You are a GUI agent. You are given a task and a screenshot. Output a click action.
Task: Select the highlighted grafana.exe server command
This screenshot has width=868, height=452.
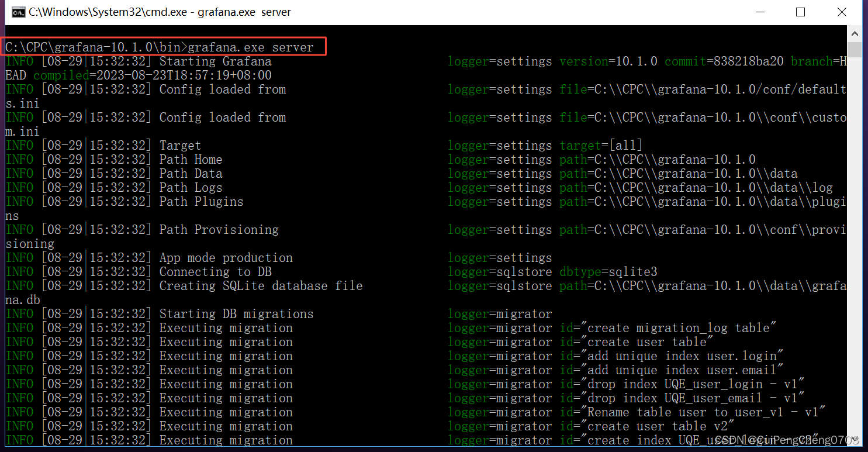click(164, 46)
